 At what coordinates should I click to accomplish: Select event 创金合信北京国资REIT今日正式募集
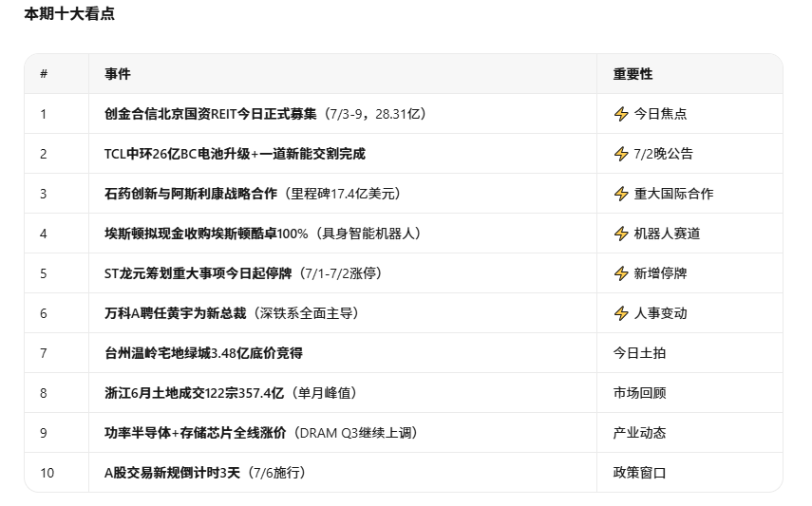[x=210, y=114]
